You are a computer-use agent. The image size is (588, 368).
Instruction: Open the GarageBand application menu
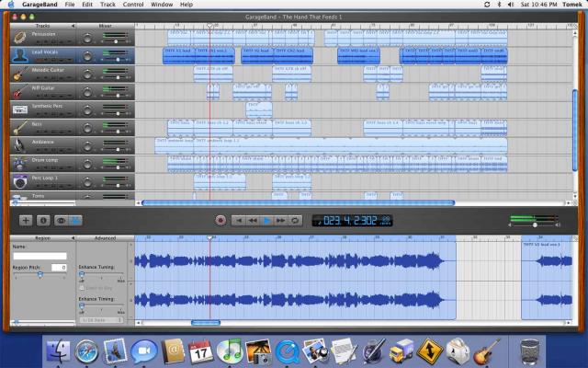40,5
